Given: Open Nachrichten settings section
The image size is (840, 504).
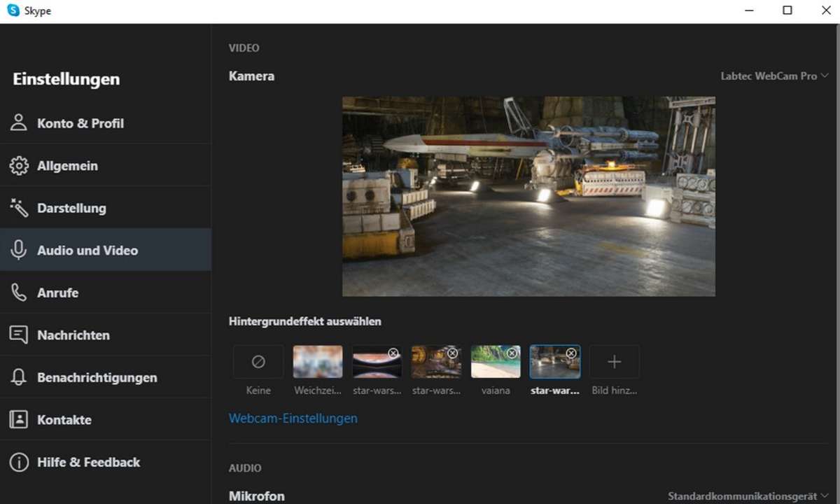Looking at the screenshot, I should pyautogui.click(x=105, y=335).
